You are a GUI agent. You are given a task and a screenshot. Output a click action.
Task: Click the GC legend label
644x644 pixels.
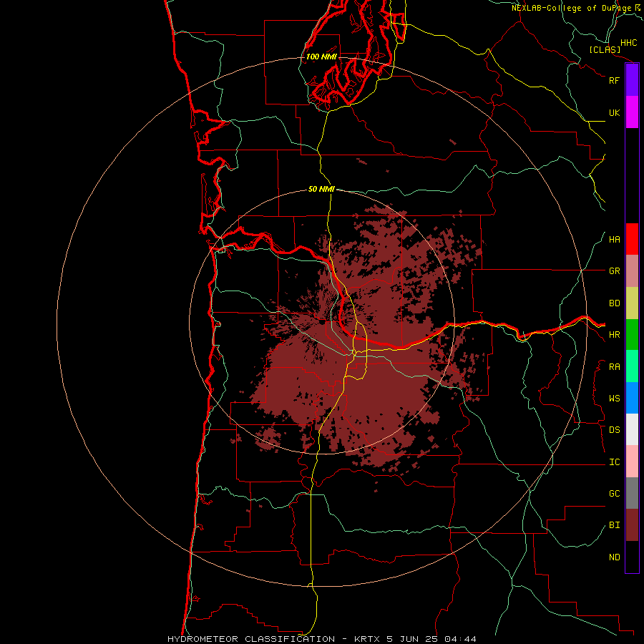(x=614, y=494)
